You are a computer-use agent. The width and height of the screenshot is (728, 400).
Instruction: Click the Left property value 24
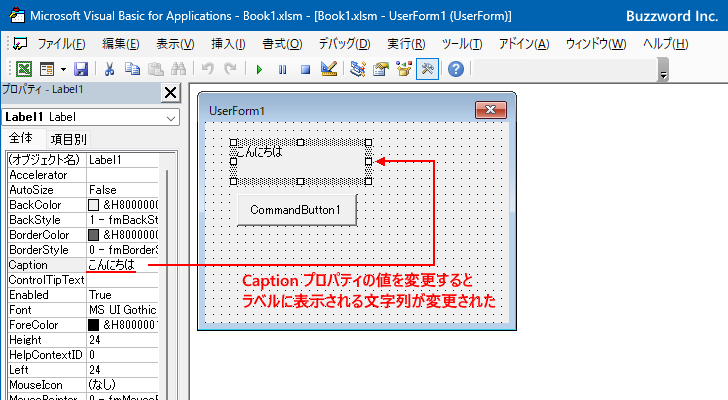pos(123,370)
